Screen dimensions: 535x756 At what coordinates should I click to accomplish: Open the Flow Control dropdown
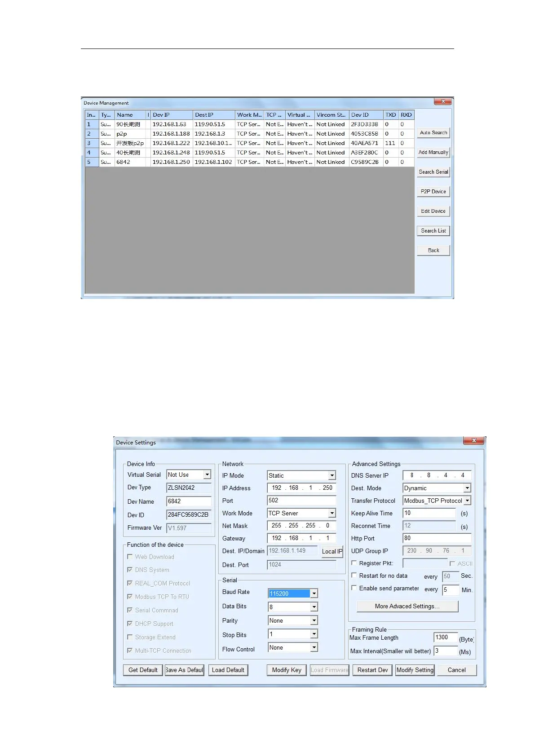(314, 648)
